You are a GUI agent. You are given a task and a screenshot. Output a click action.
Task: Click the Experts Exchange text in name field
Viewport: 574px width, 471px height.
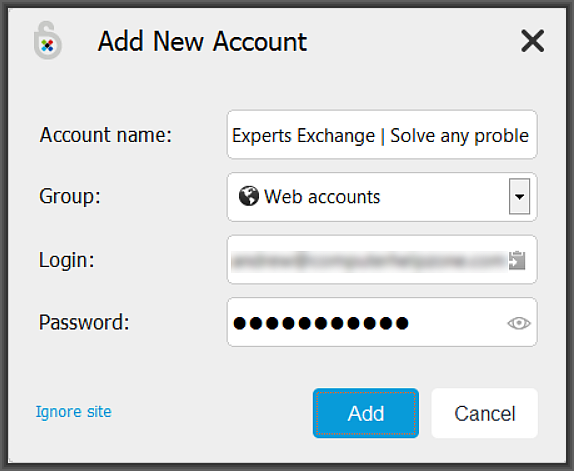pos(303,136)
